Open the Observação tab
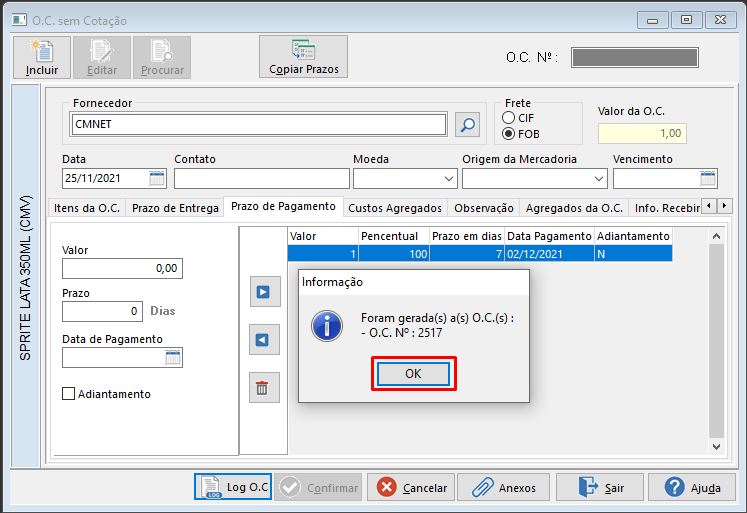This screenshot has height=513, width=747. [x=484, y=208]
